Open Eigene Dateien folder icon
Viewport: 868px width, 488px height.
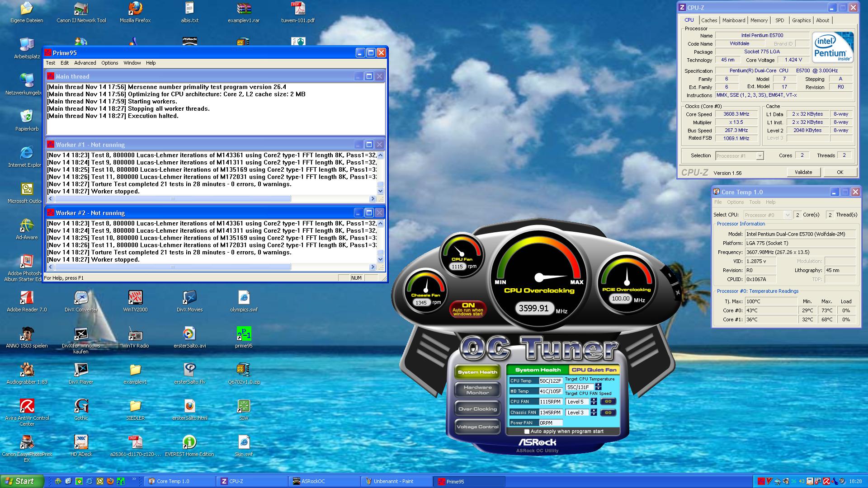coord(27,12)
